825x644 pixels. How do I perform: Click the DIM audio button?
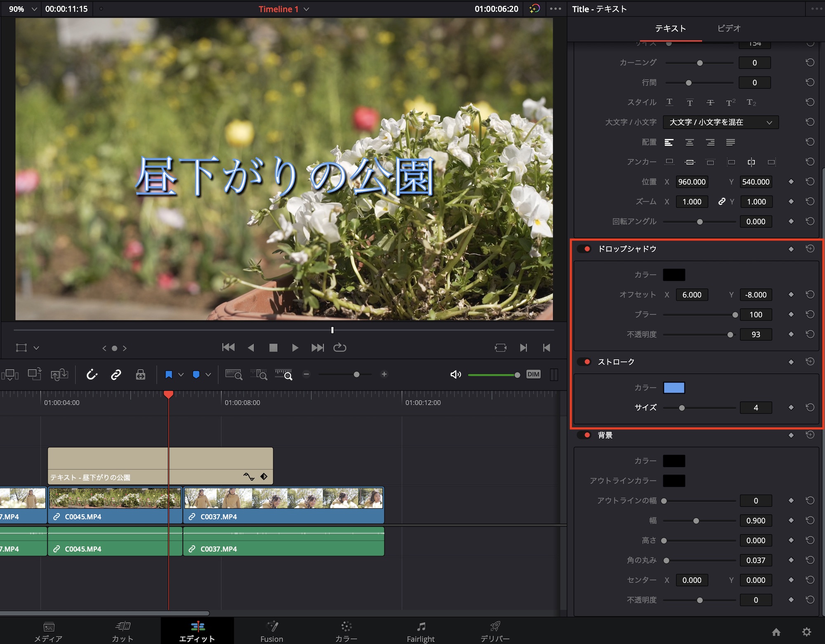point(533,374)
